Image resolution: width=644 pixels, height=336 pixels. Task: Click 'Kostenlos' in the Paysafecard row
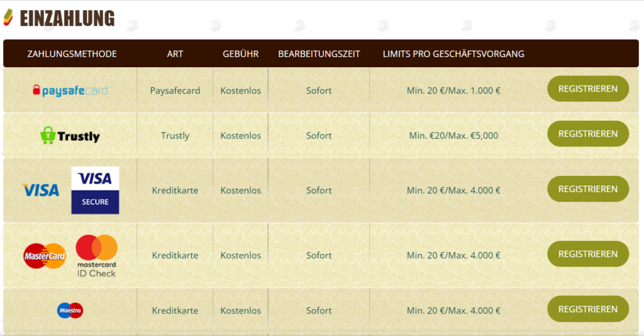pos(241,90)
